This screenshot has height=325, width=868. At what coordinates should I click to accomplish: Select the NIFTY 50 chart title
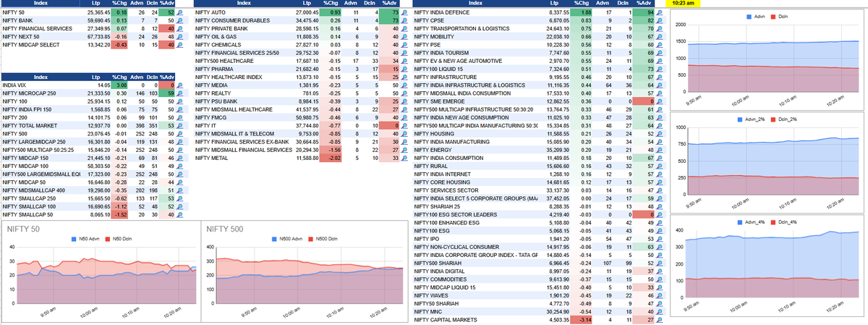(x=22, y=229)
